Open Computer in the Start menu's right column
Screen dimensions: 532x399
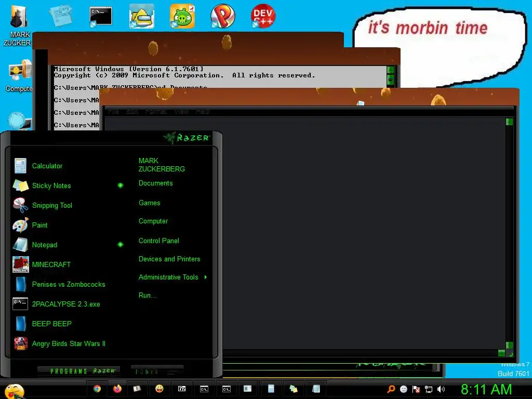click(153, 221)
